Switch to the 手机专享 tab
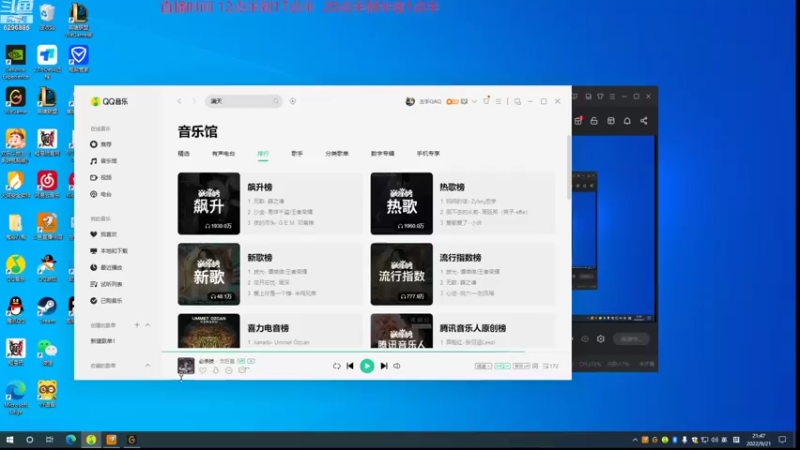This screenshot has height=450, width=800. (x=428, y=154)
